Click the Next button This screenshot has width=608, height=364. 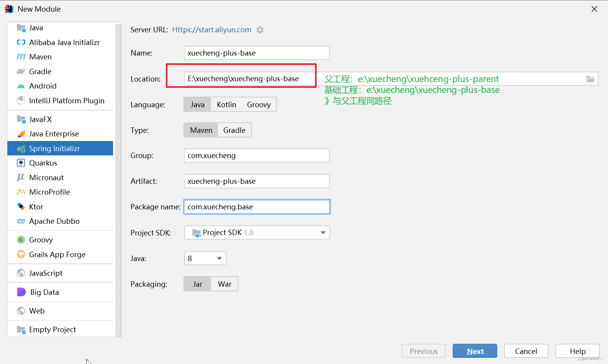(x=475, y=351)
